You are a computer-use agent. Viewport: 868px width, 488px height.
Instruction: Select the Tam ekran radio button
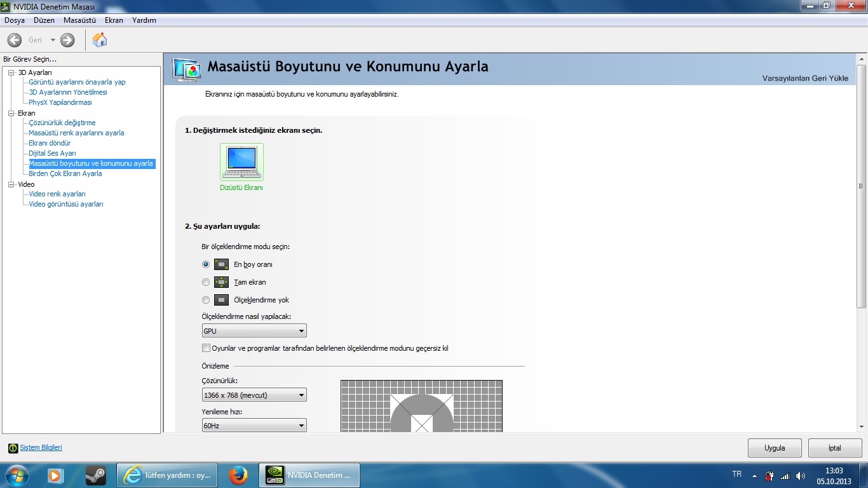pos(206,282)
